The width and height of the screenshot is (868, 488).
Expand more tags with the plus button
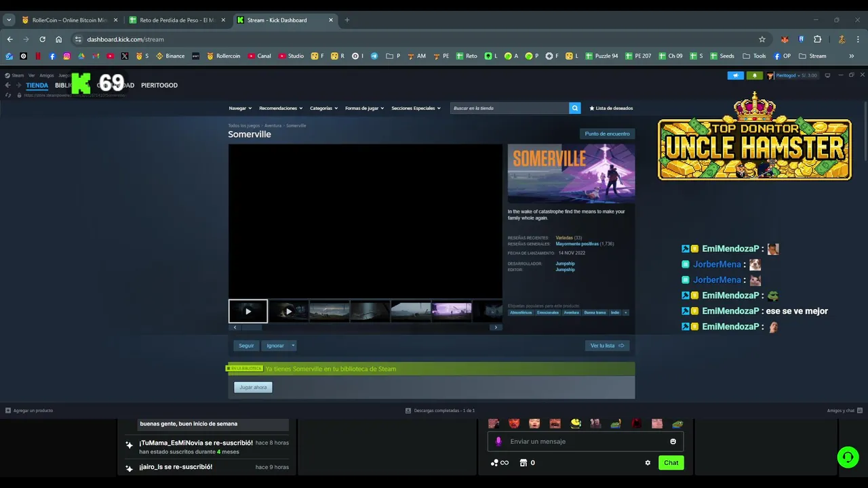626,312
